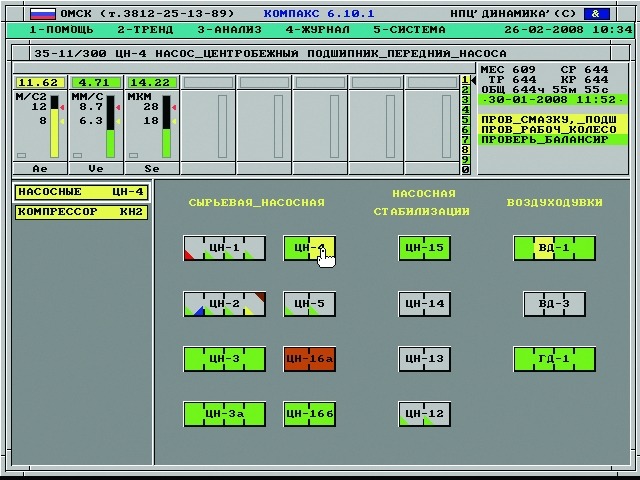The height and width of the screenshot is (480, 640).
Task: Open the 5-СИСТЕМА menu
Action: click(x=409, y=30)
